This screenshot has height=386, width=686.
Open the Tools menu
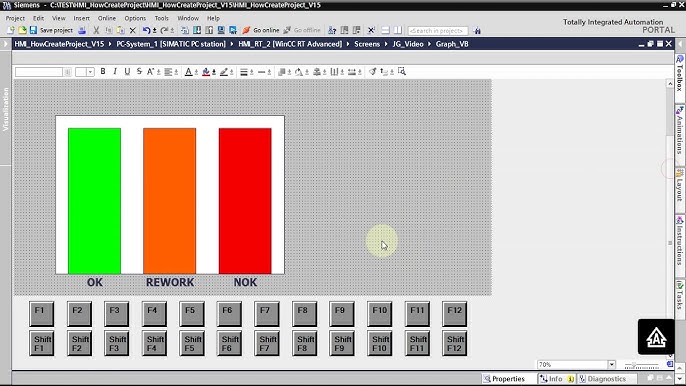tap(161, 18)
